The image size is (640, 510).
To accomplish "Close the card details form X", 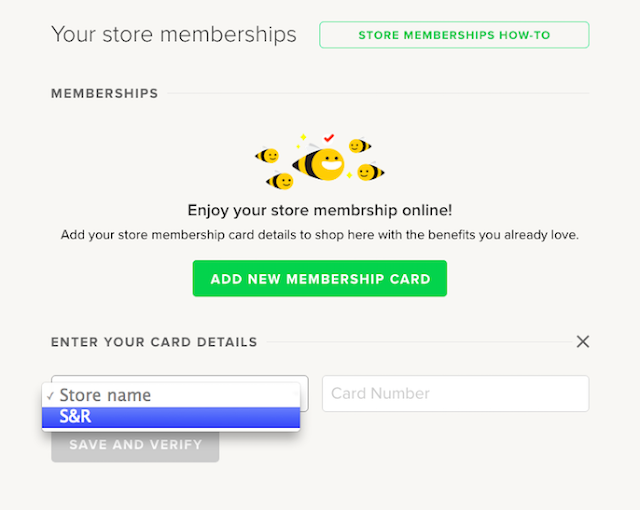I will 583,342.
